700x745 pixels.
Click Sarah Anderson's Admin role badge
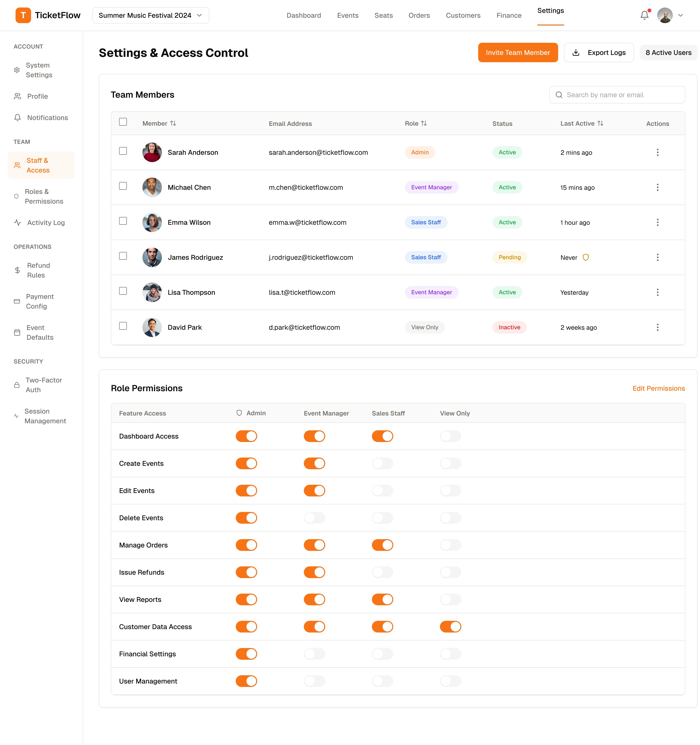[420, 153]
